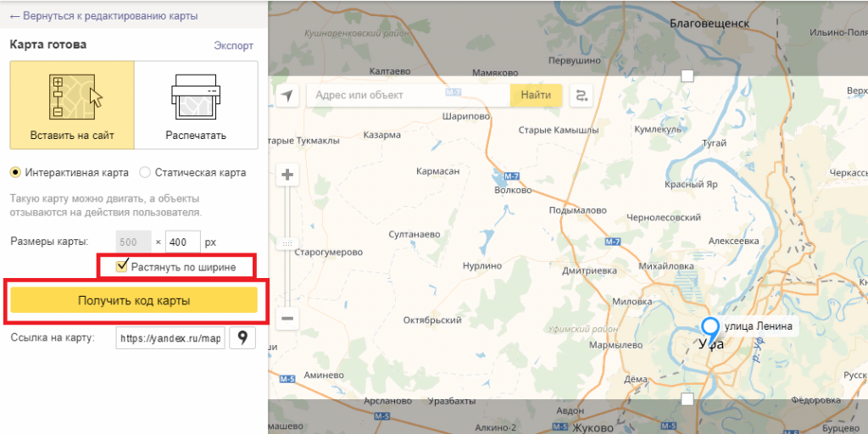Open the route builder icon beside Найти
Screen dimensions: 868x434
(x=581, y=95)
